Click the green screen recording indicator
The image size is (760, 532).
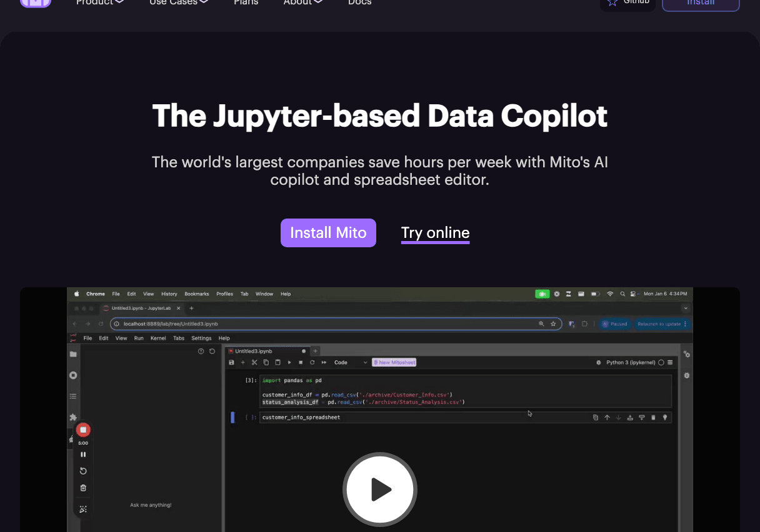click(542, 293)
